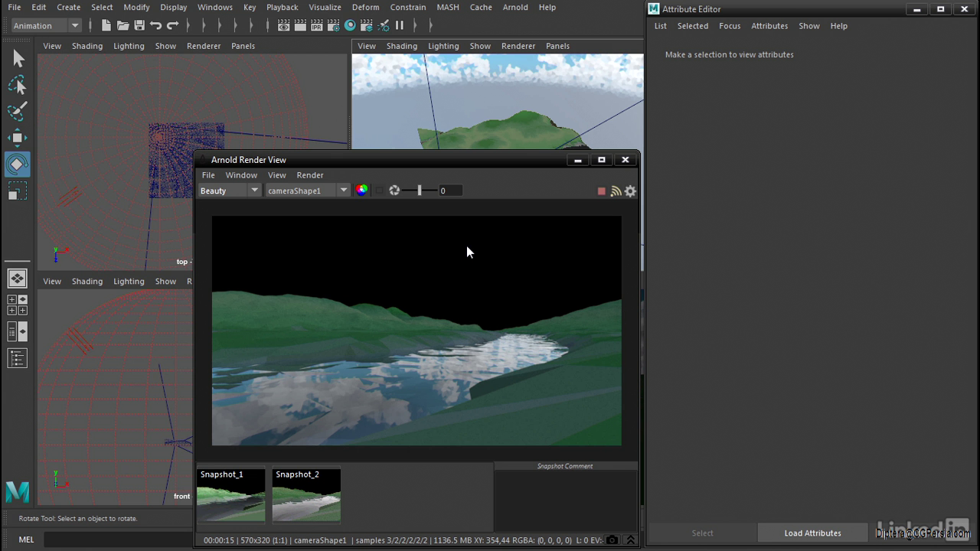Collapse snapshot panel double-chevron icon

click(630, 540)
